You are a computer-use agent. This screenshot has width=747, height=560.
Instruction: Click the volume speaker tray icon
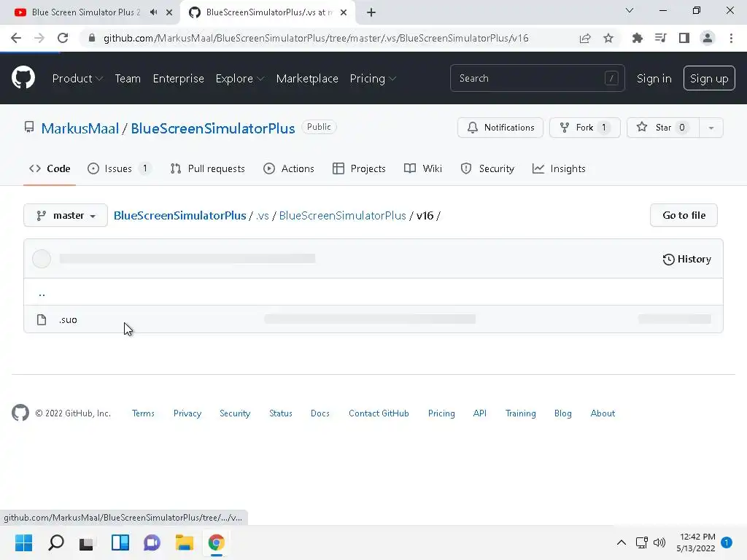coord(659,542)
